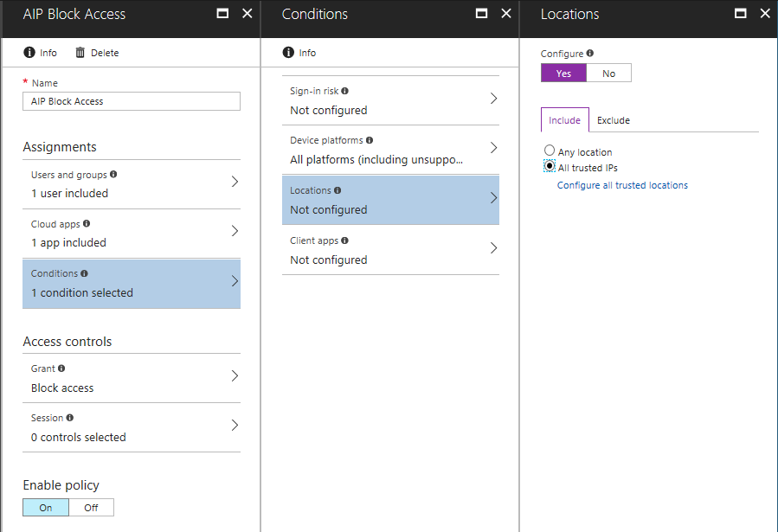Click info tooltip icon beside Client apps
This screenshot has width=778, height=532.
pos(344,240)
